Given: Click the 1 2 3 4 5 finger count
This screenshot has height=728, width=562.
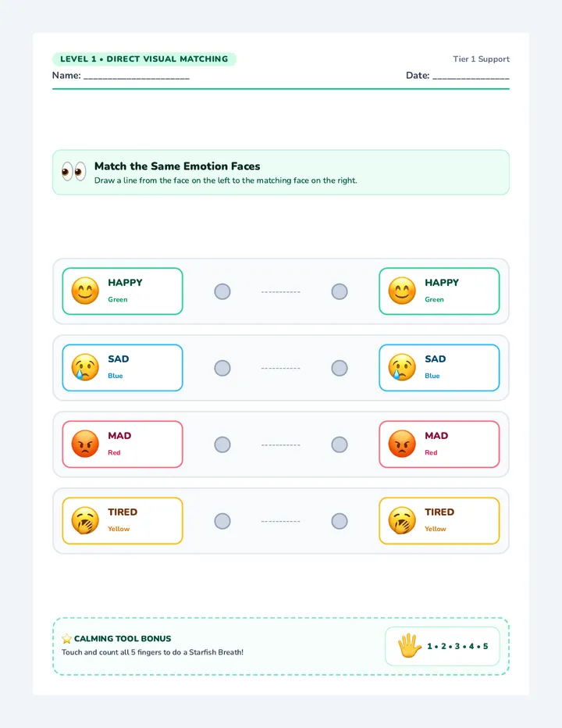Looking at the screenshot, I should tap(457, 646).
